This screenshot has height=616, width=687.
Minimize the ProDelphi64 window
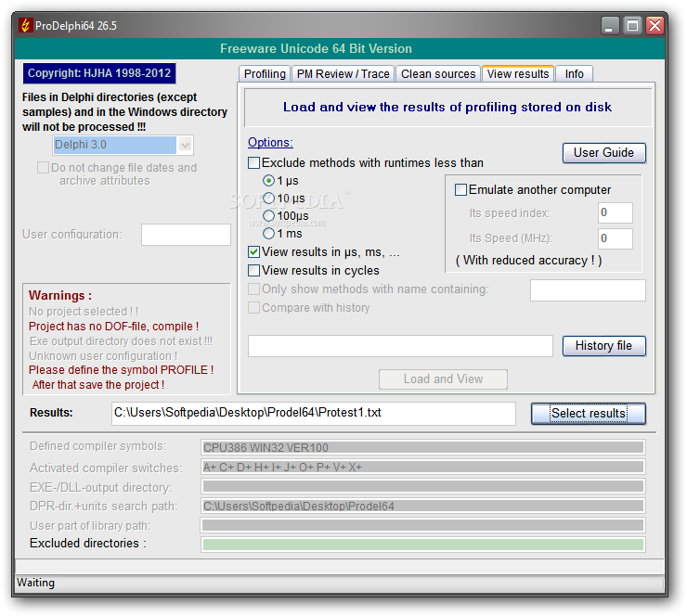click(x=609, y=25)
